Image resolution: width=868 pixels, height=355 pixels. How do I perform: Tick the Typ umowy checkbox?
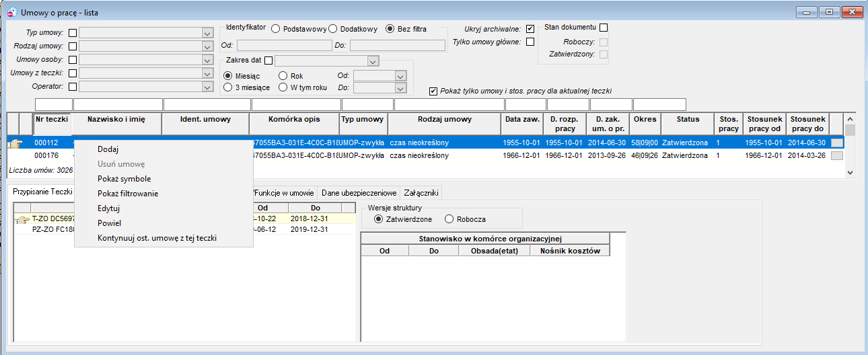pos(73,32)
